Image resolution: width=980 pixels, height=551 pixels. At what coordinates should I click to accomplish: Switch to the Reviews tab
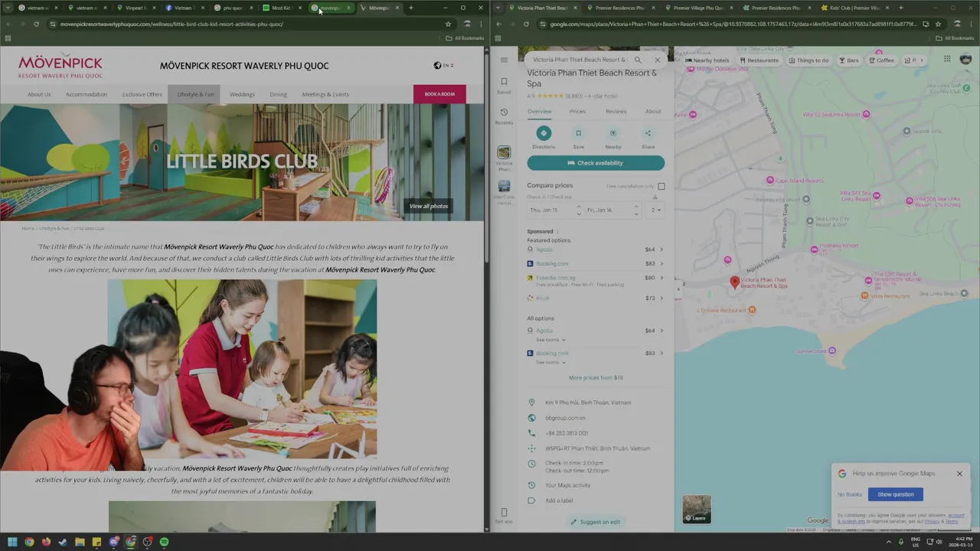pos(616,112)
